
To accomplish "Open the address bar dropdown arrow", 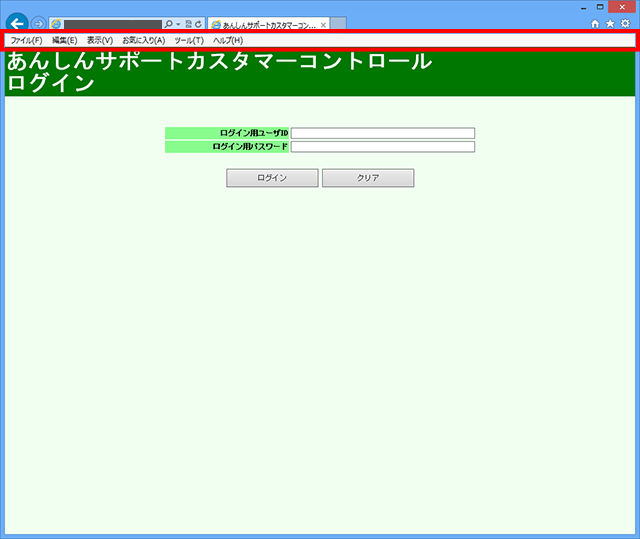I will (178, 24).
